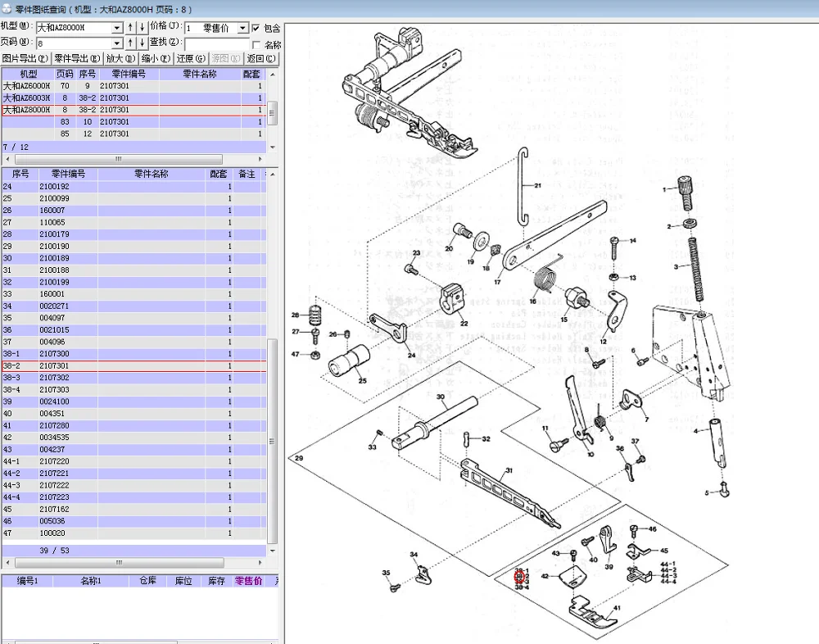Click the down arrow beside 机型 dropdown
This screenshot has width=819, height=644.
[x=141, y=28]
